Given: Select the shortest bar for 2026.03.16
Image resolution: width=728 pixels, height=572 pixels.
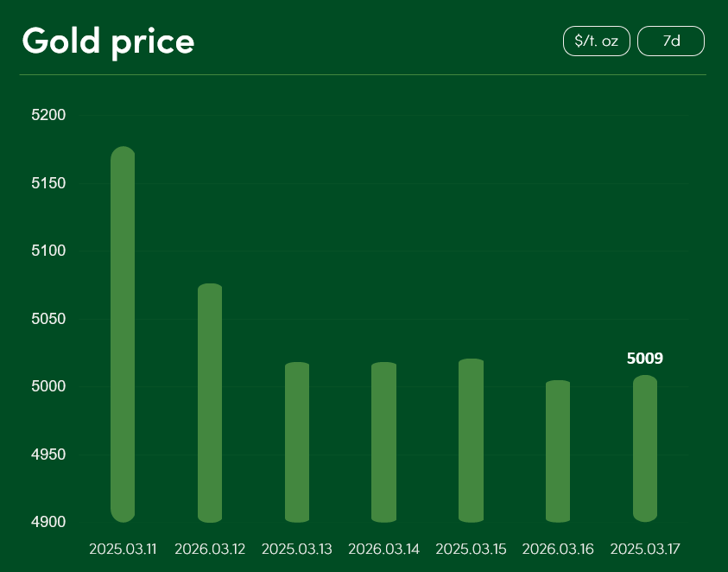Looking at the screenshot, I should (x=558, y=451).
